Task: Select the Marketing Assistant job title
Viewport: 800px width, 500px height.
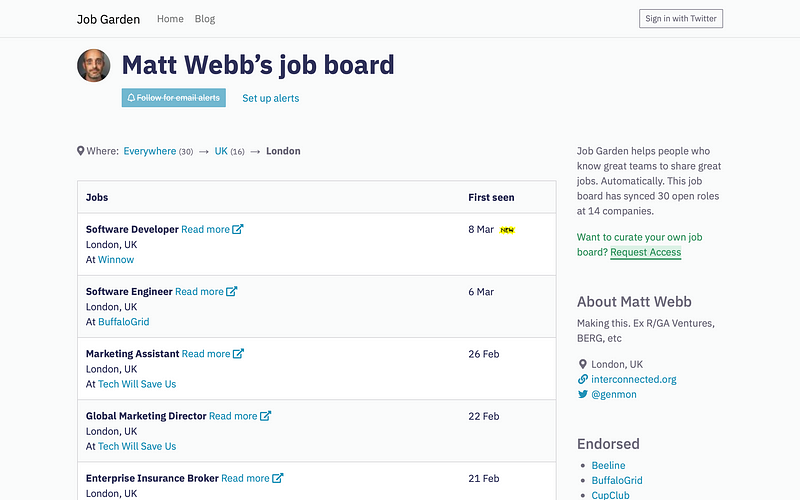Action: [133, 354]
